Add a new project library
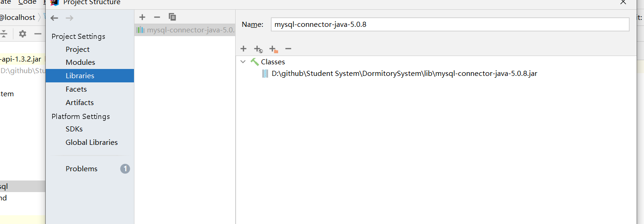This screenshot has height=224, width=644. tap(142, 17)
